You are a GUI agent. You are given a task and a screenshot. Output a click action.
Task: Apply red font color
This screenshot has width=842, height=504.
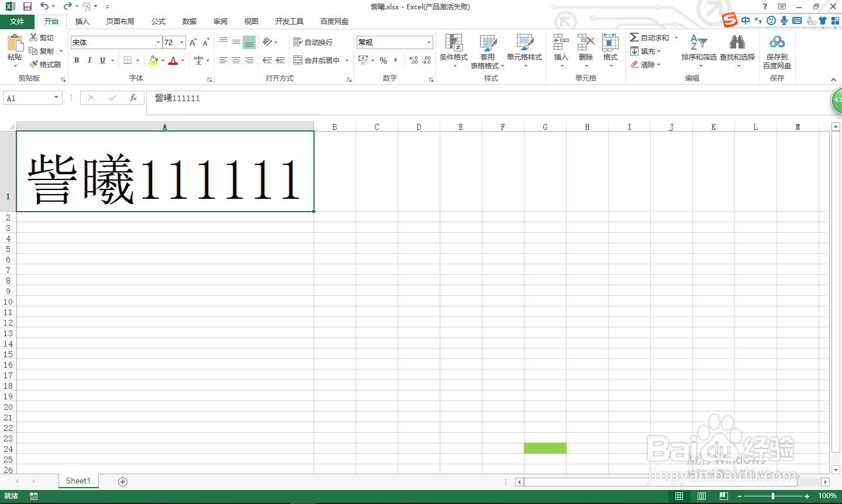pyautogui.click(x=173, y=60)
